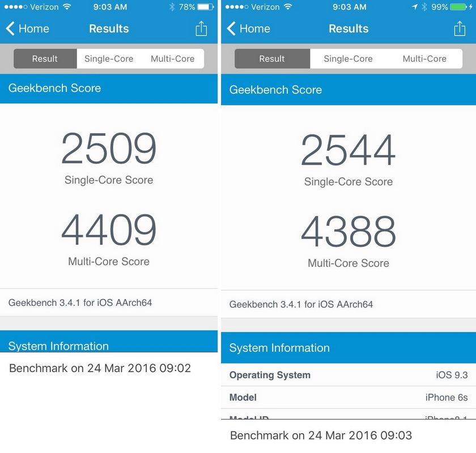Tap the 78% battery percentage text

(x=186, y=7)
